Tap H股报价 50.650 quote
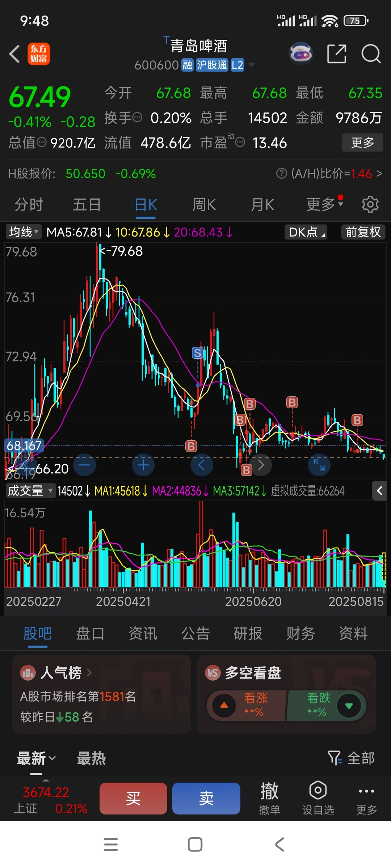 (82, 174)
